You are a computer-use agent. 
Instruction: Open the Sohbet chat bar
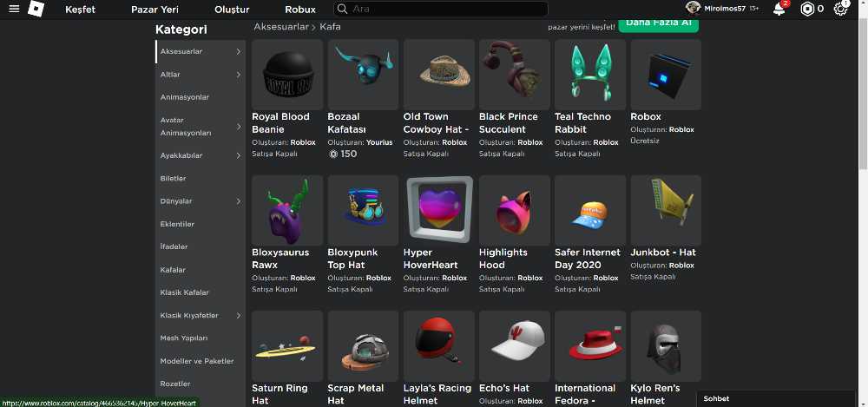(775, 398)
